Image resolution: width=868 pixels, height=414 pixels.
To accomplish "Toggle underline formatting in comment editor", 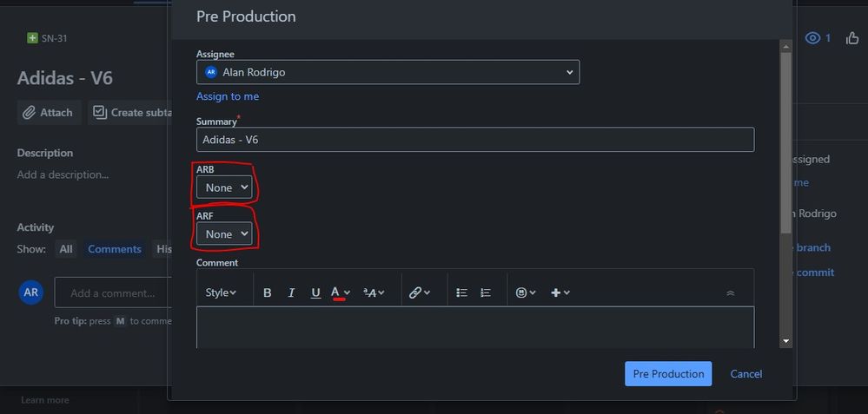I will [x=315, y=293].
